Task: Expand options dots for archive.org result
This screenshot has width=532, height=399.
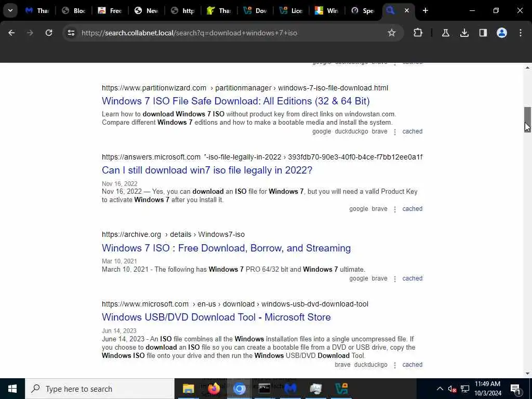Action: pos(395,279)
